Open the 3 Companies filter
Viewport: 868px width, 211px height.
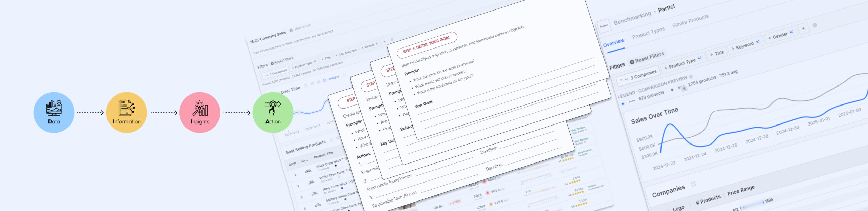coord(638,76)
